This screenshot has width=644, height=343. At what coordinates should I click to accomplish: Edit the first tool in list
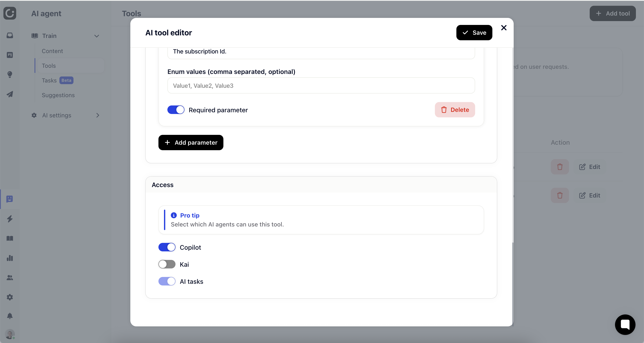589,167
